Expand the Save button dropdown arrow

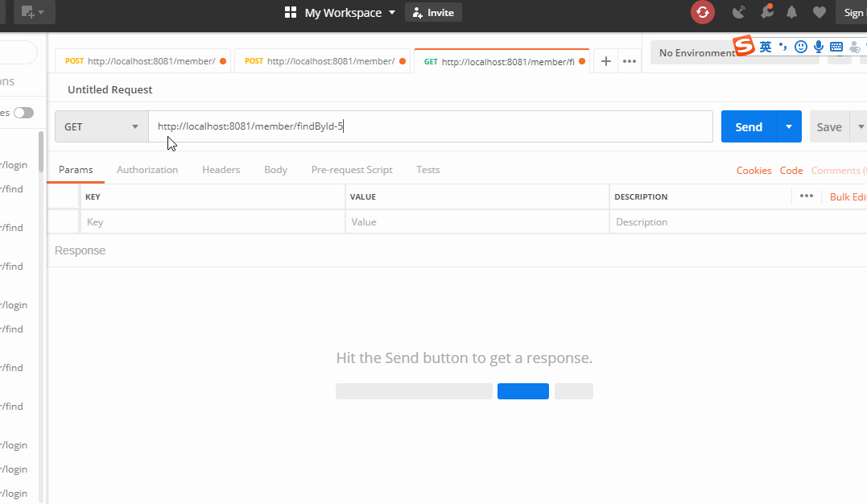860,126
